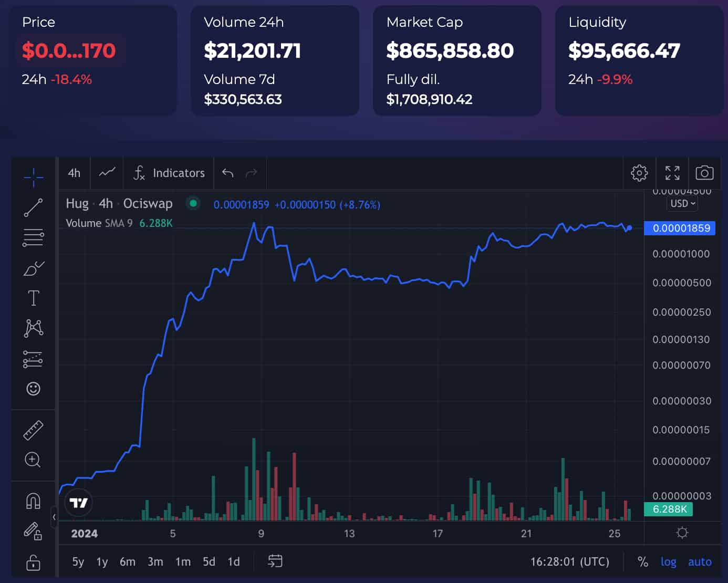Toggle percentage scale mode
Image resolution: width=728 pixels, height=583 pixels.
click(x=642, y=561)
